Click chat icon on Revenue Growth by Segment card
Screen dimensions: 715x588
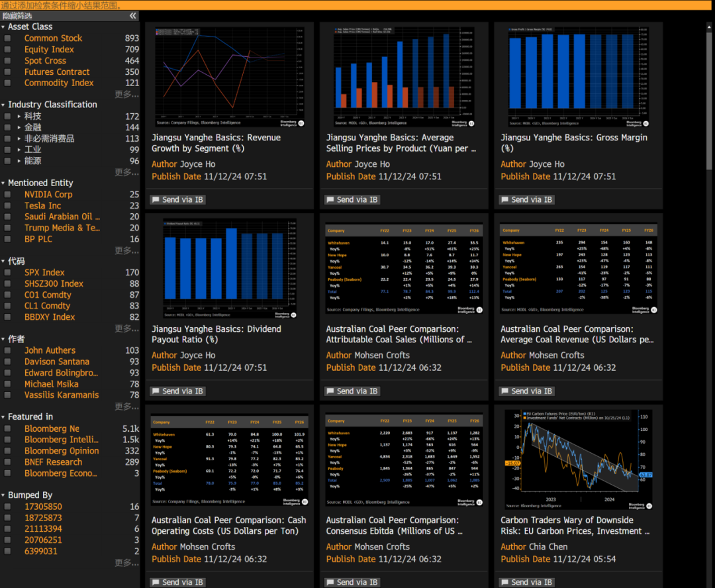(x=156, y=200)
